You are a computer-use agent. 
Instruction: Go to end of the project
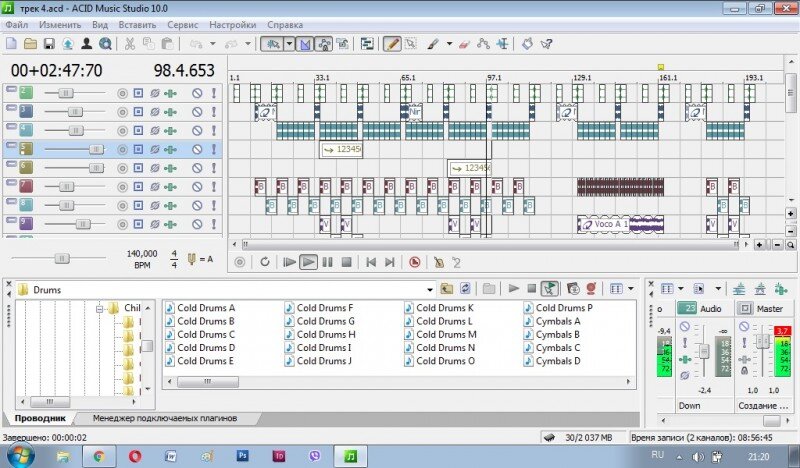tap(390, 262)
